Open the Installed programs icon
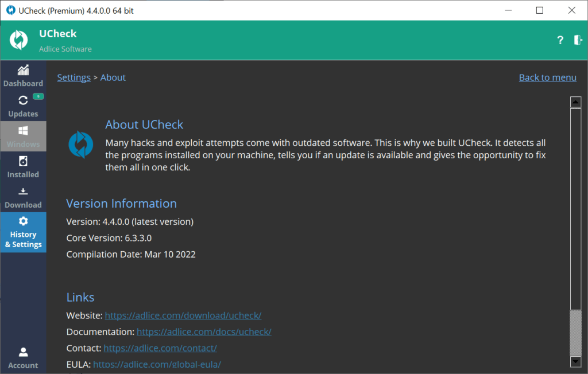 coord(23,161)
